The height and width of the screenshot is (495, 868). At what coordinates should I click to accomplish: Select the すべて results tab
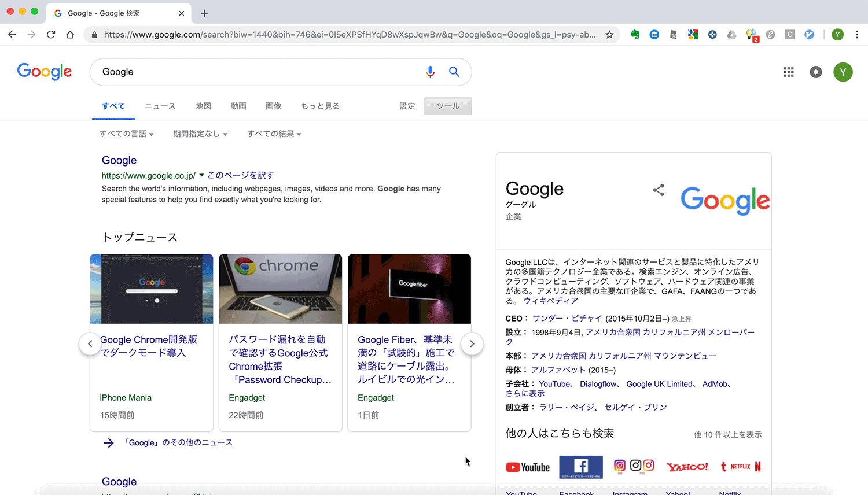pyautogui.click(x=113, y=106)
